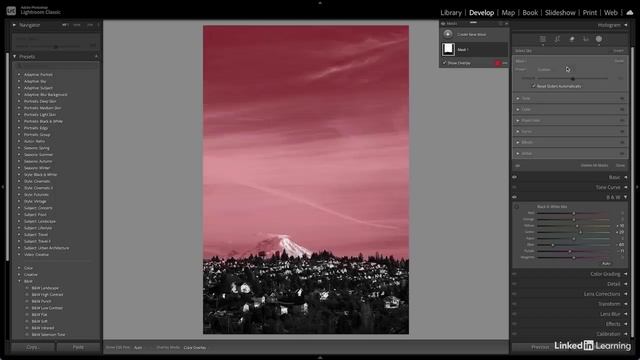
Task: Open the red overlay color swatch
Action: 498,63
